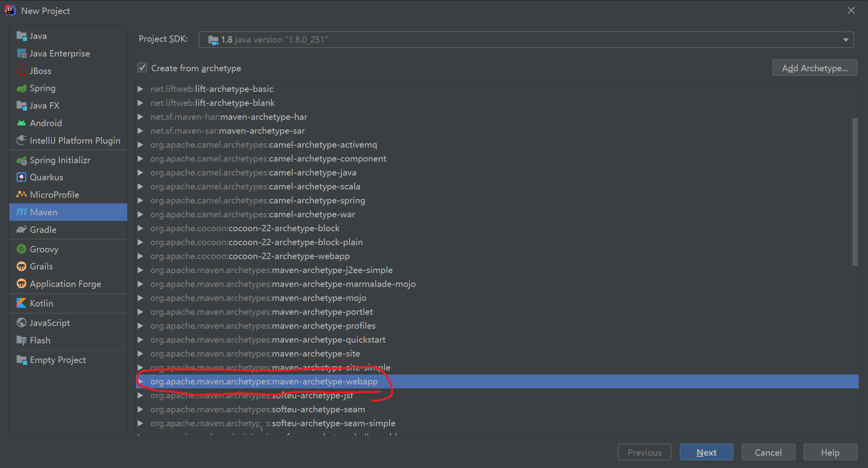Click the Add Archetype button

coord(814,68)
